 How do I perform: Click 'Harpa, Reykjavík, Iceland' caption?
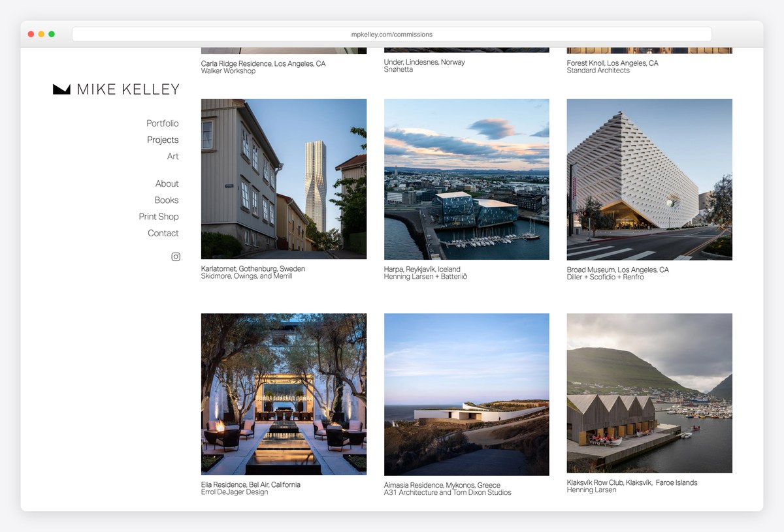(x=422, y=270)
